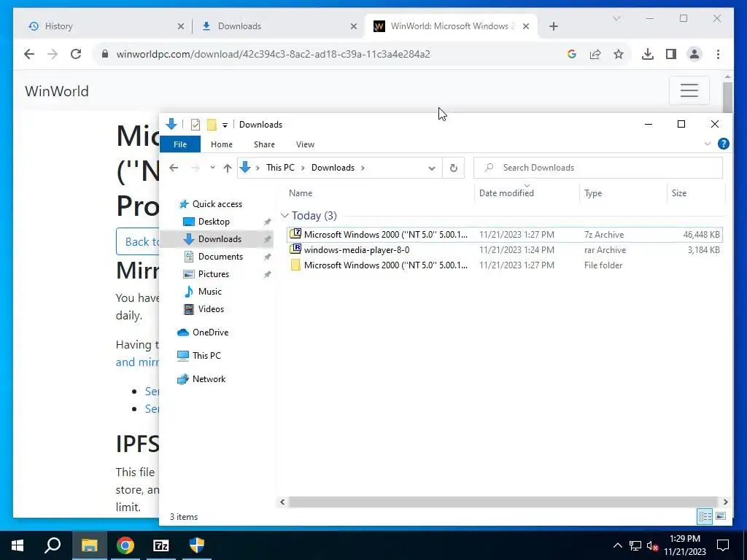Open File tab in Explorer
Screen dimensions: 747x560
(180, 144)
